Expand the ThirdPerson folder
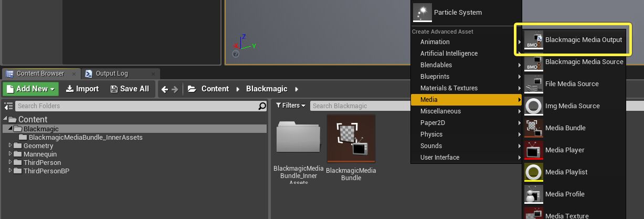Image resolution: width=644 pixels, height=219 pixels. pyautogui.click(x=10, y=162)
